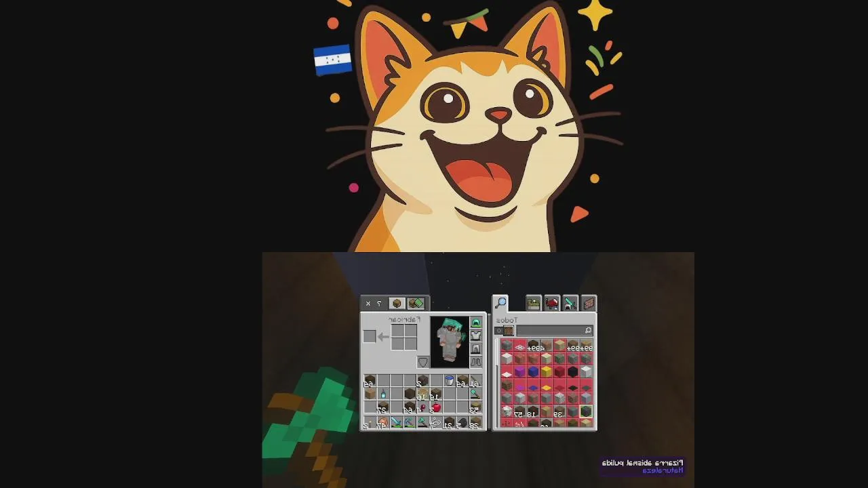Select the white string item in the hotbar
This screenshot has width=868, height=488.
click(x=436, y=422)
